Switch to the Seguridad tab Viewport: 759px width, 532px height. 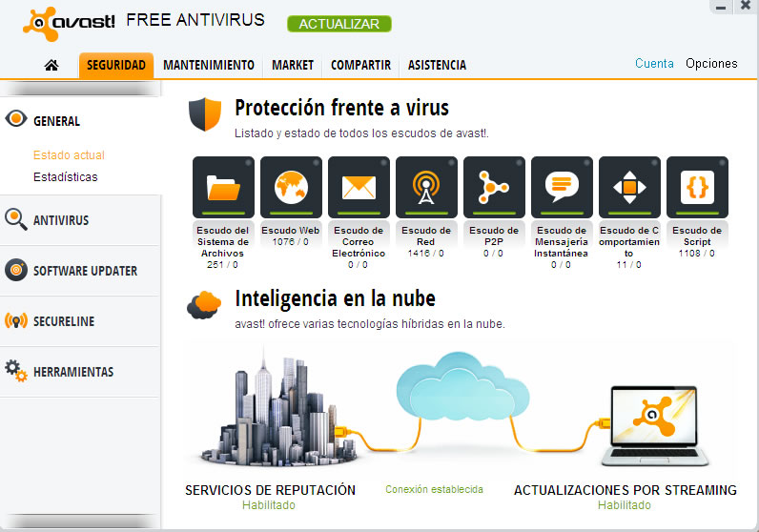(x=116, y=66)
